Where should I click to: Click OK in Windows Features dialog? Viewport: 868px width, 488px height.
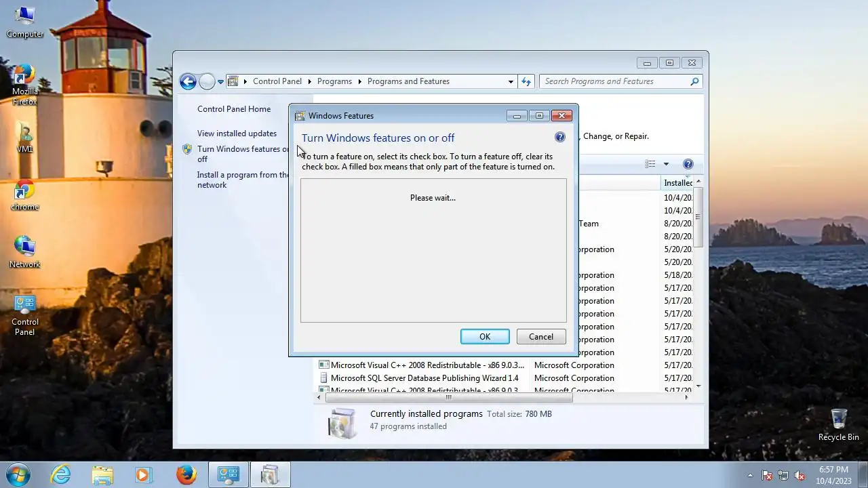(x=485, y=337)
